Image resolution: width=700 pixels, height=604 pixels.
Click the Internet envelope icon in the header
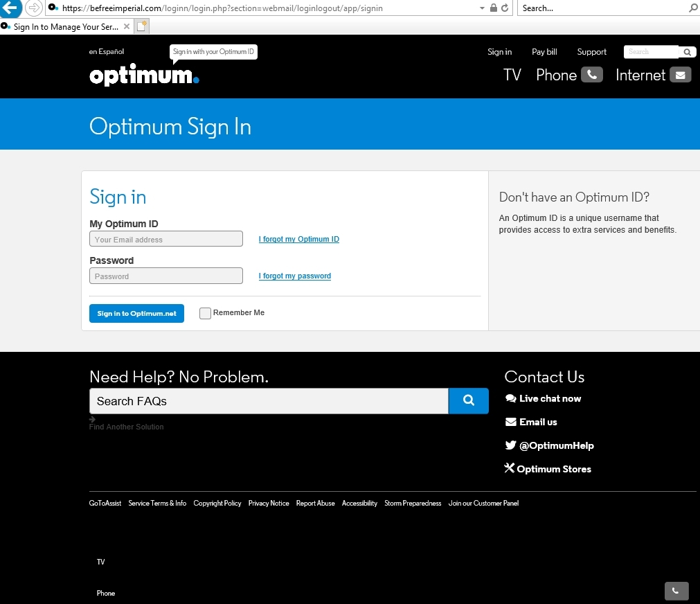(680, 74)
